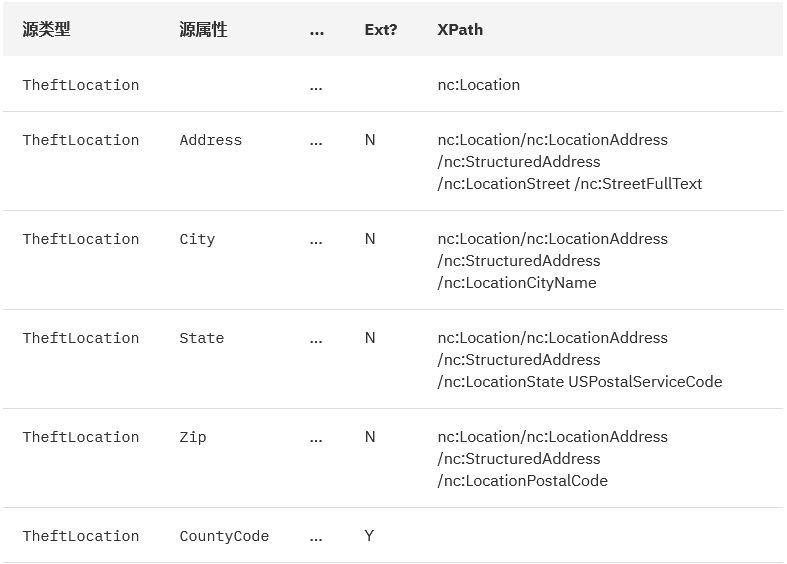Click the N value in Address row
787x564 pixels.
(x=370, y=140)
